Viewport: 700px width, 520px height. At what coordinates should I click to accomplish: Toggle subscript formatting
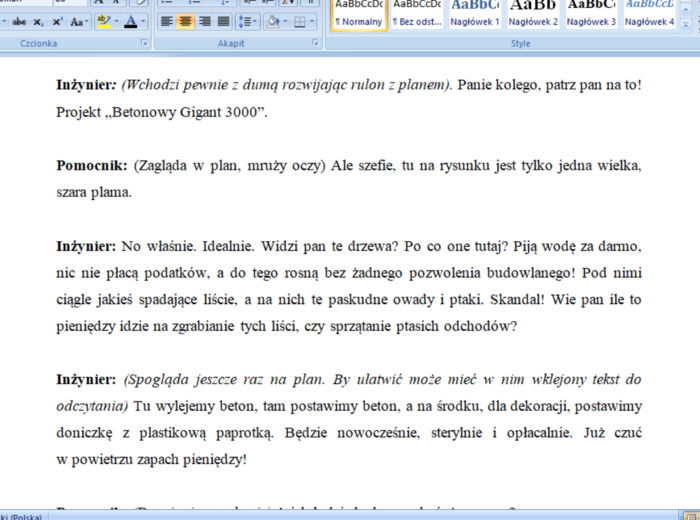point(38,21)
